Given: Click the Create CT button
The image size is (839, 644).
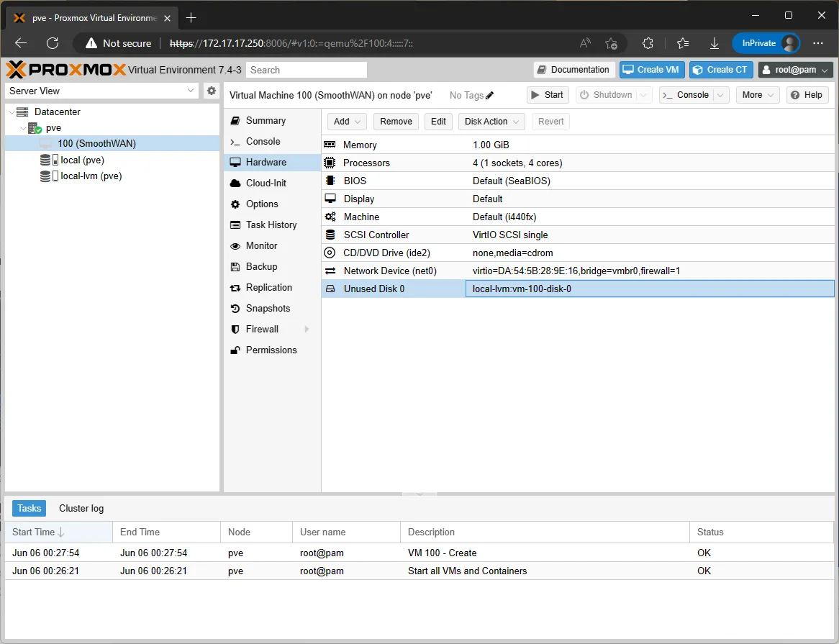Looking at the screenshot, I should 721,70.
